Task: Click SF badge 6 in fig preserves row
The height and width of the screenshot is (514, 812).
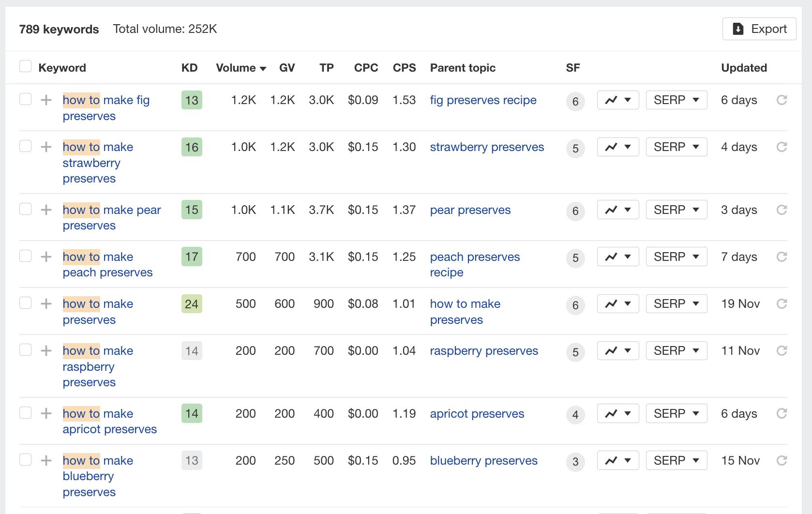Action: (x=575, y=102)
